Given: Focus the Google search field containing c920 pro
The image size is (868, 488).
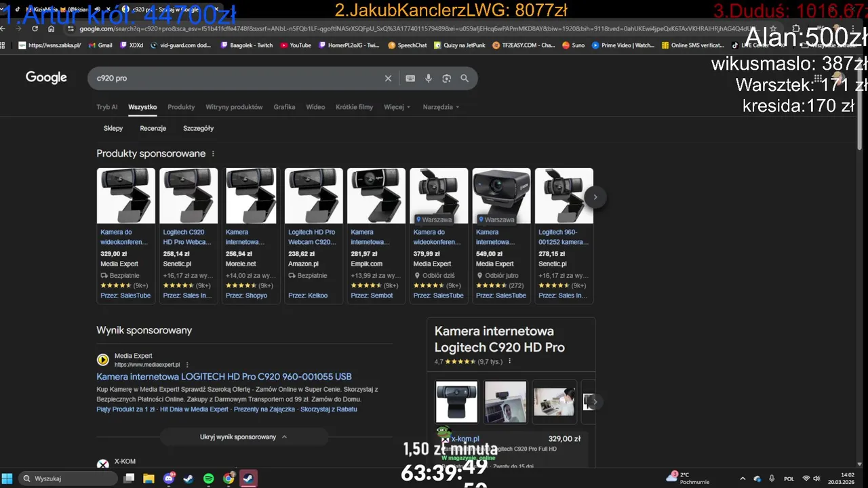Looking at the screenshot, I should [237, 79].
